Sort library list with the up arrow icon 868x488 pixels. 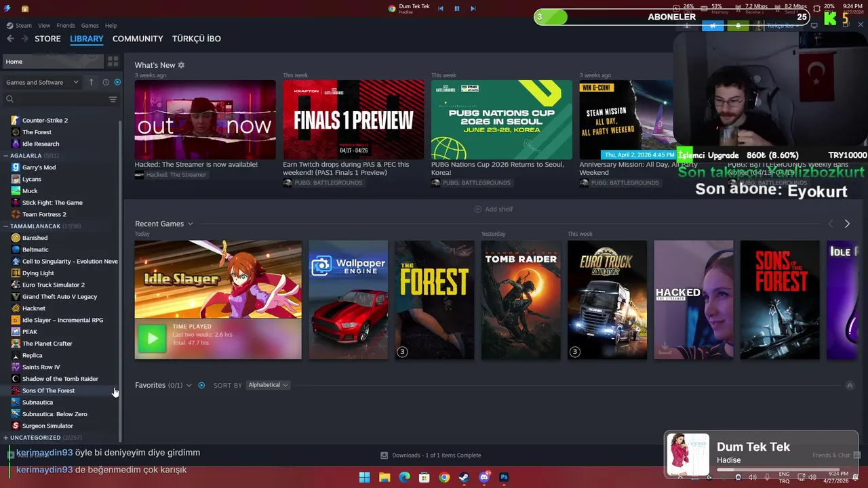point(91,82)
